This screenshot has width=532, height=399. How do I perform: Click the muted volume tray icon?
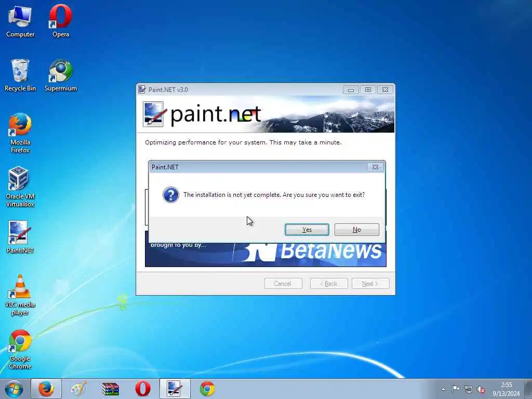(481, 390)
